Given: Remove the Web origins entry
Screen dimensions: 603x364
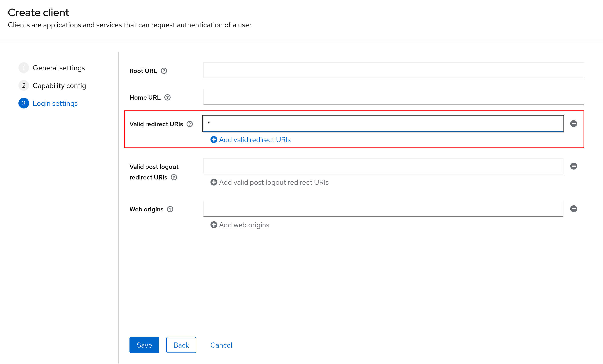Looking at the screenshot, I should [x=574, y=209].
